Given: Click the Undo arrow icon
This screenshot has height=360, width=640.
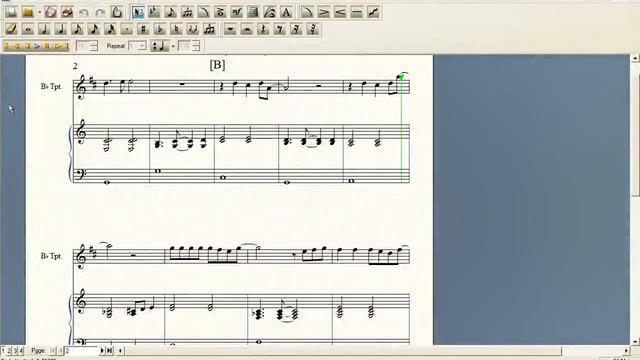Looking at the screenshot, I should (x=84, y=13).
